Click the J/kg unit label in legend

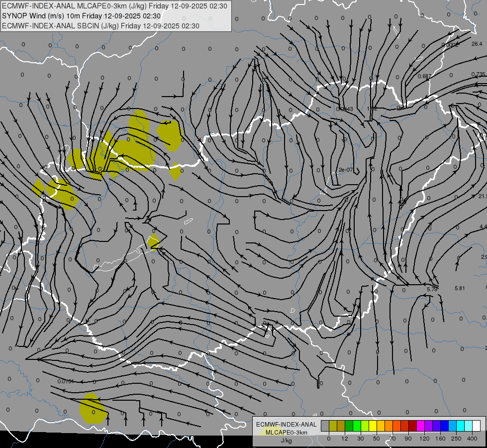286,441
